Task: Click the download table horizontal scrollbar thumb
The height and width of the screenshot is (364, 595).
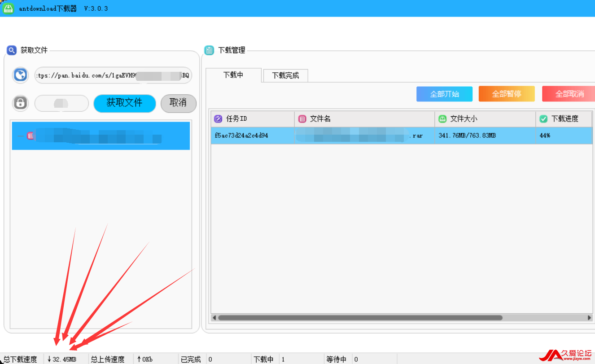Action: coord(360,318)
